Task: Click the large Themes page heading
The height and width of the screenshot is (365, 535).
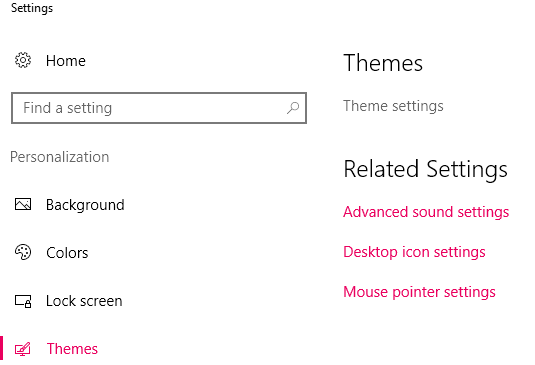Action: click(x=383, y=63)
